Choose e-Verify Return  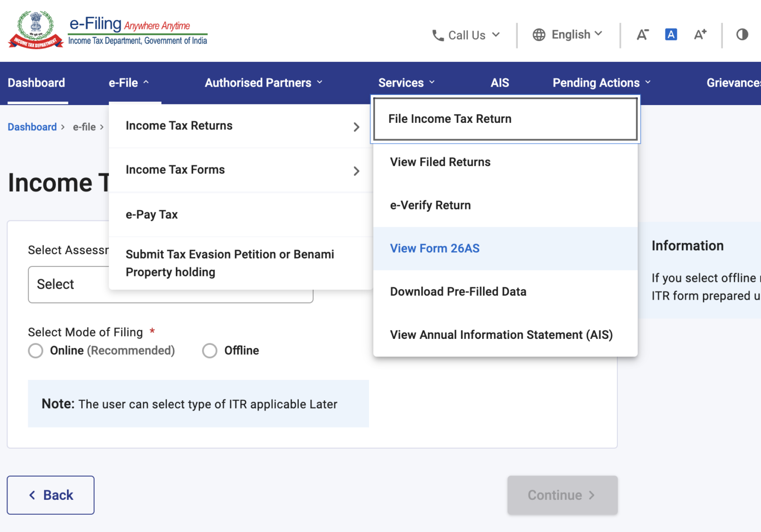pos(505,205)
